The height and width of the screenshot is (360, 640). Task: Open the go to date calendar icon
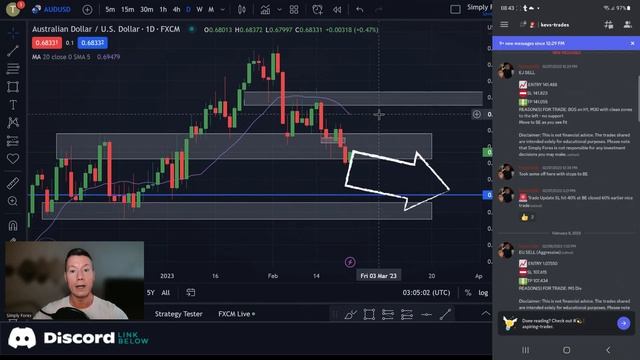click(191, 292)
